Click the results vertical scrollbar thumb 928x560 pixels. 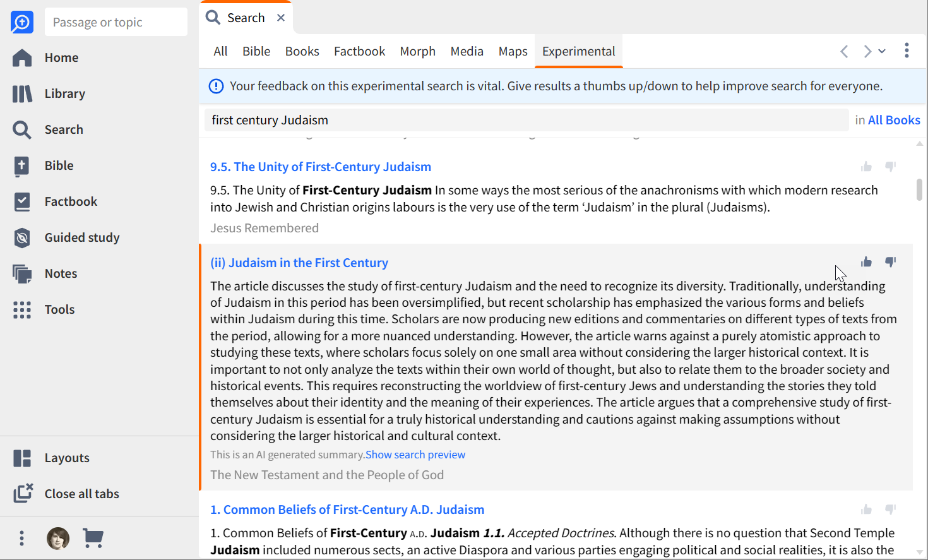(x=919, y=189)
